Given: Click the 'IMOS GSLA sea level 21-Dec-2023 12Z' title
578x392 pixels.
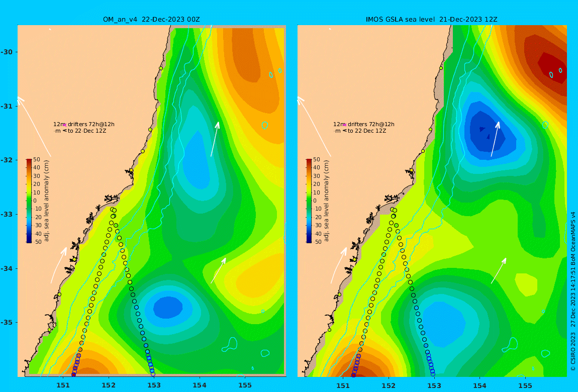Looking at the screenshot, I should tap(431, 19).
